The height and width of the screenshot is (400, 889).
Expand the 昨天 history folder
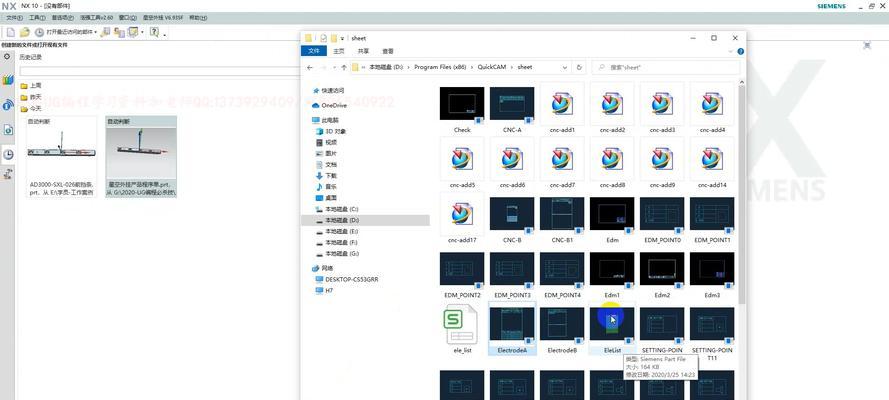(31, 97)
